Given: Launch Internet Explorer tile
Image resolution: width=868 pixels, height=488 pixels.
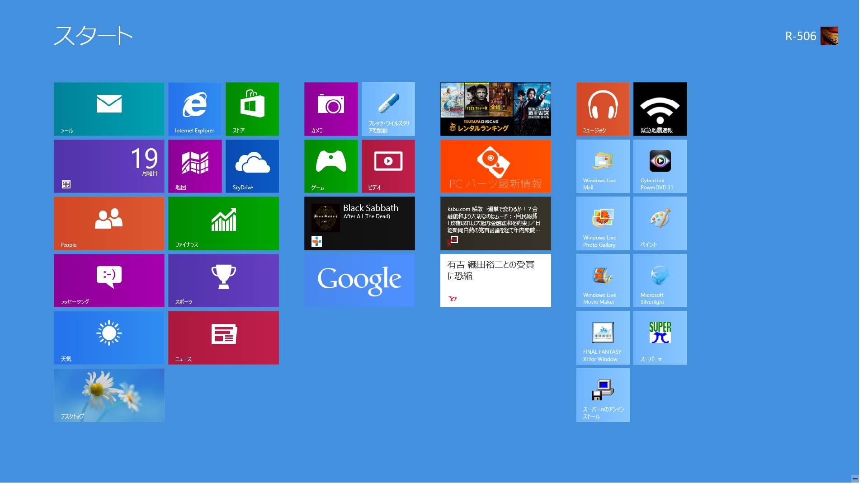Looking at the screenshot, I should click(x=195, y=109).
